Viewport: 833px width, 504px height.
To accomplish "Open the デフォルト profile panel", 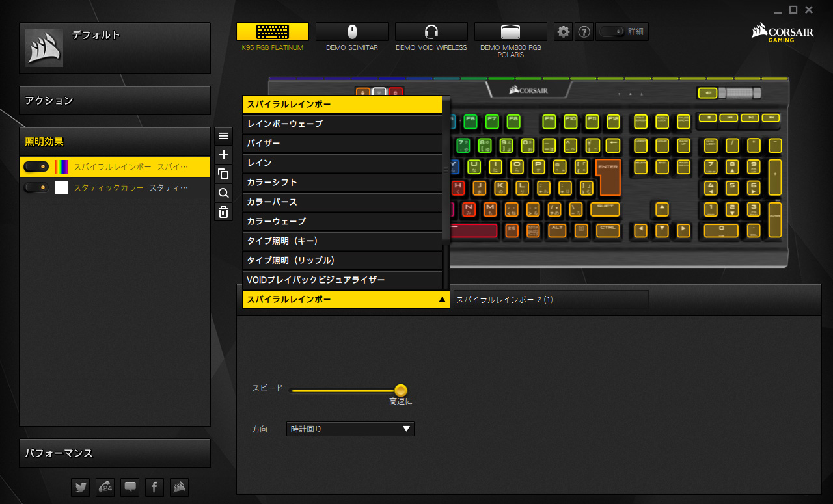I will [x=115, y=48].
